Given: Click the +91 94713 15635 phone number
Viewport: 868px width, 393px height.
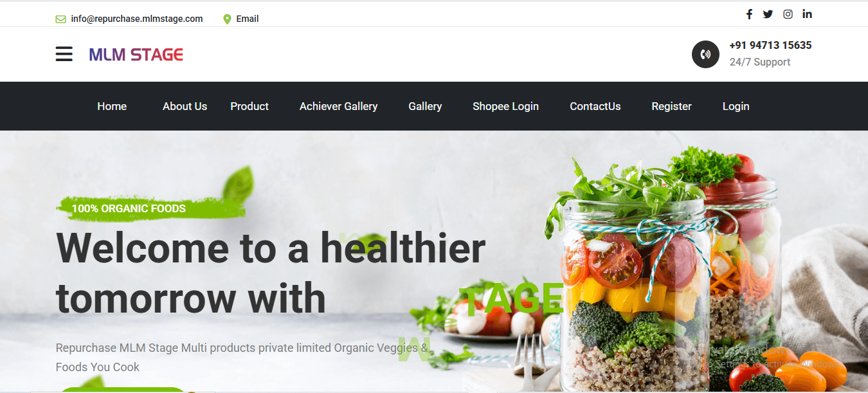Looking at the screenshot, I should click(x=770, y=45).
